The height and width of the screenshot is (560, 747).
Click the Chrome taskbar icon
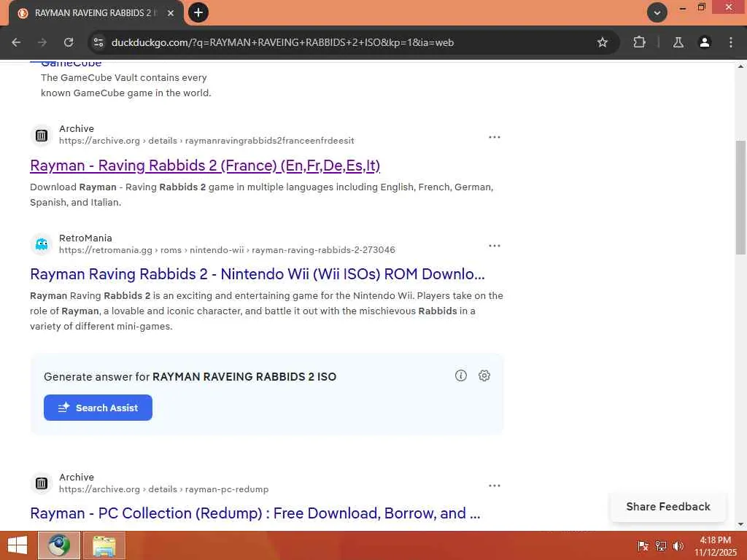tap(58, 545)
